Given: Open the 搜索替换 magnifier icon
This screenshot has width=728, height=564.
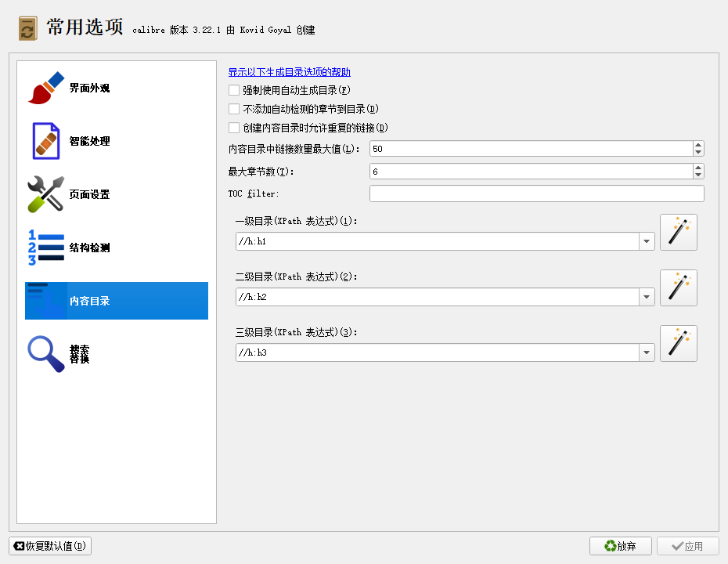Looking at the screenshot, I should click(x=46, y=354).
